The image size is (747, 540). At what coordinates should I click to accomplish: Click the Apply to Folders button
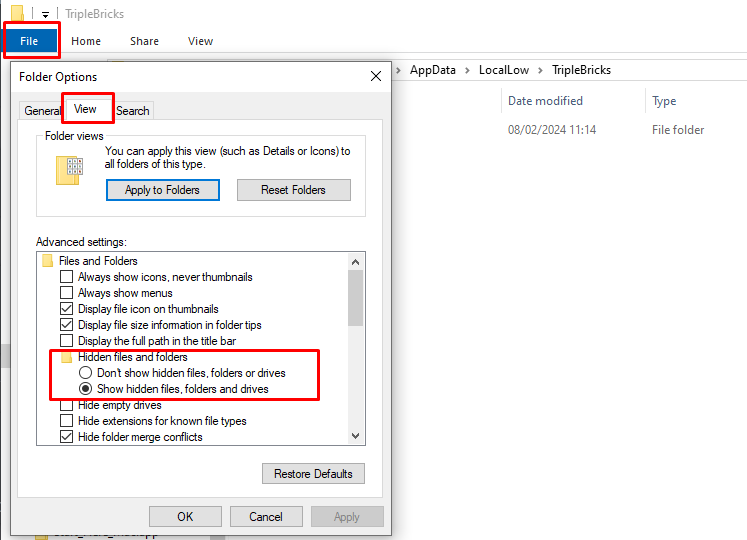tap(162, 190)
